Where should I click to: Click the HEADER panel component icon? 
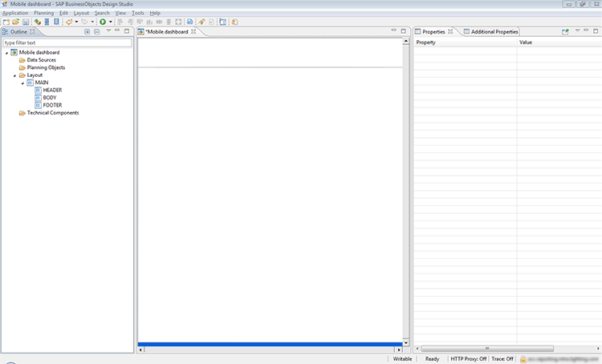pos(38,90)
